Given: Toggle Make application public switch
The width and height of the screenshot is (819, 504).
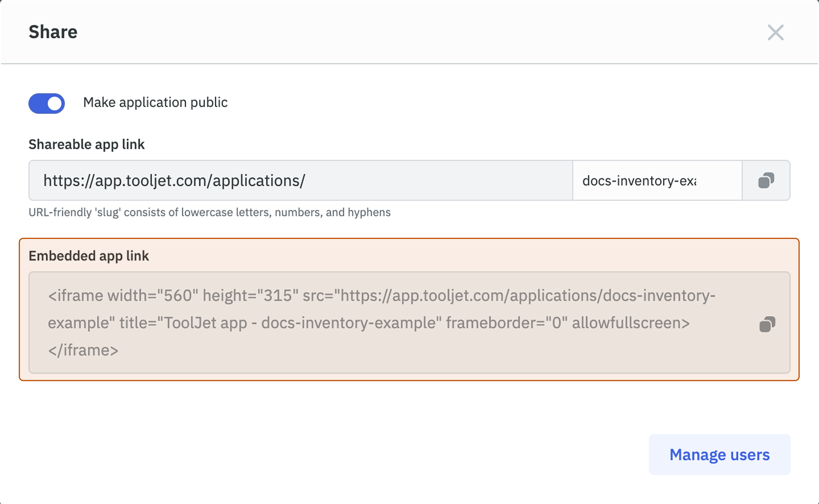Looking at the screenshot, I should (47, 103).
